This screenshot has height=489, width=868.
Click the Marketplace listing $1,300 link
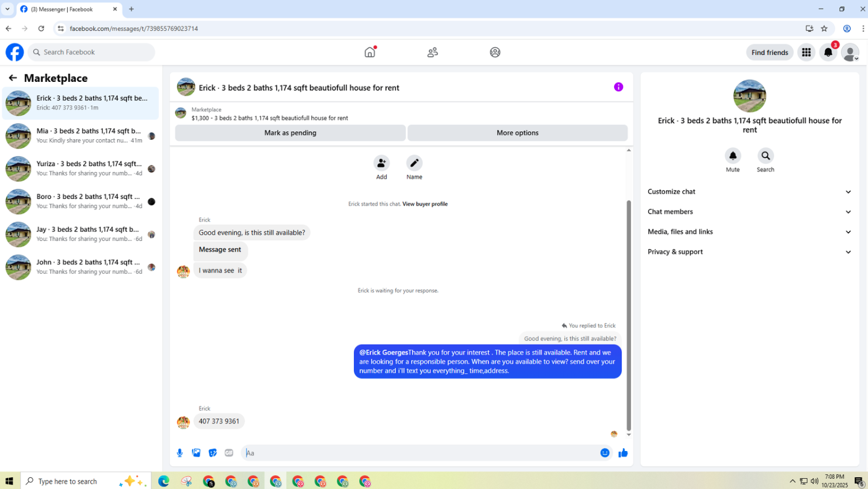click(x=270, y=118)
